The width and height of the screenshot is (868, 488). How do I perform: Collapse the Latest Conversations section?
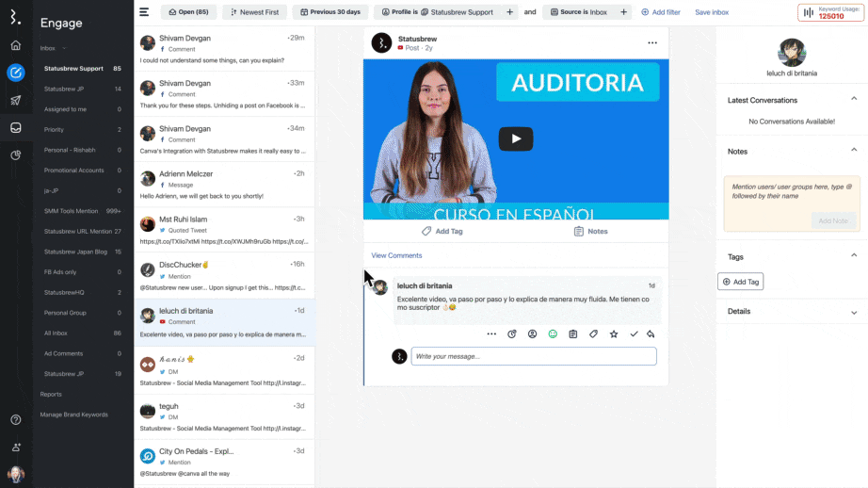click(854, 99)
